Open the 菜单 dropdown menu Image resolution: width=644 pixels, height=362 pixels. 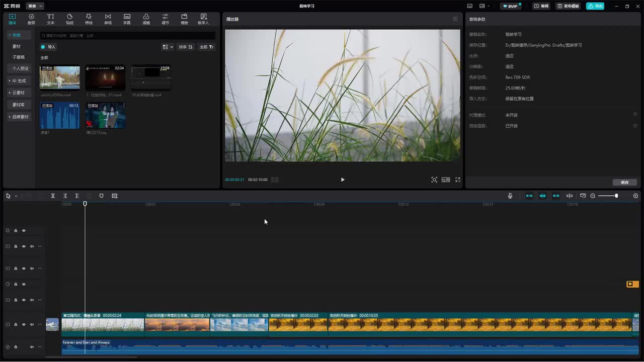35,6
